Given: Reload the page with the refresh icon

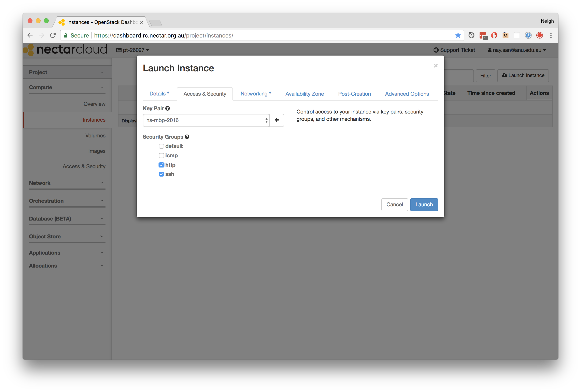Looking at the screenshot, I should coord(53,35).
